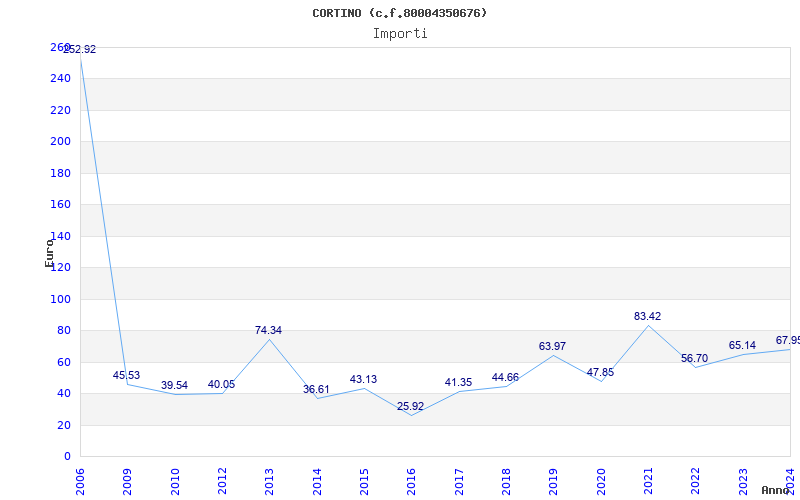Click the 2014 year tick label
Screen dimensions: 800x500
tap(317, 482)
